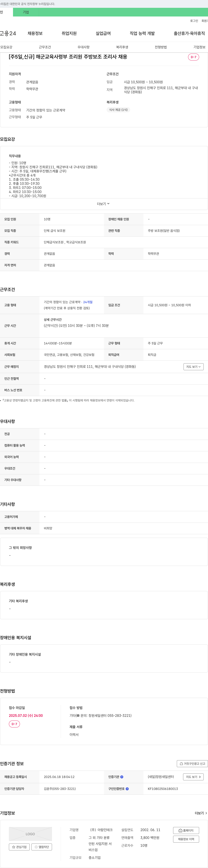Click the 단체 급식 보조원 cell
This screenshot has height=868, width=208.
click(55, 231)
